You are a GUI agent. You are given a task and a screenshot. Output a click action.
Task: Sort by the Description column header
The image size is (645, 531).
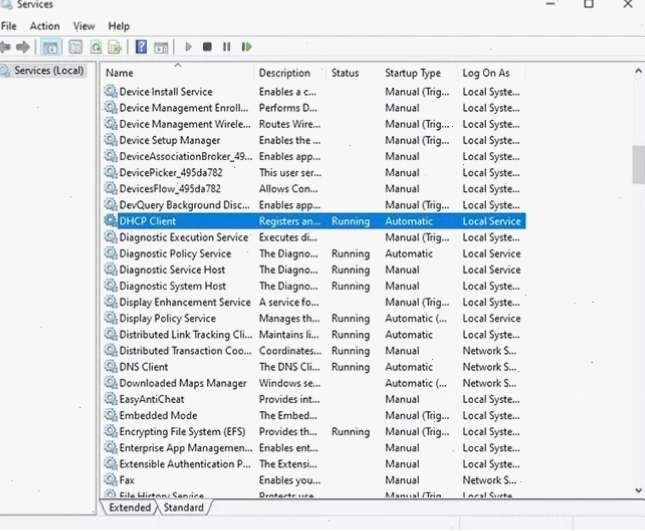pos(290,73)
